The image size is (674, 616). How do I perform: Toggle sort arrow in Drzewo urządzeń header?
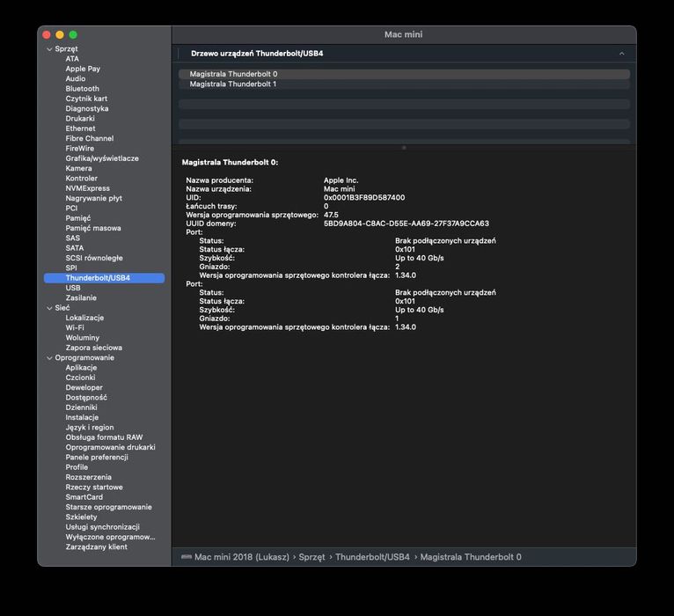[x=621, y=54]
